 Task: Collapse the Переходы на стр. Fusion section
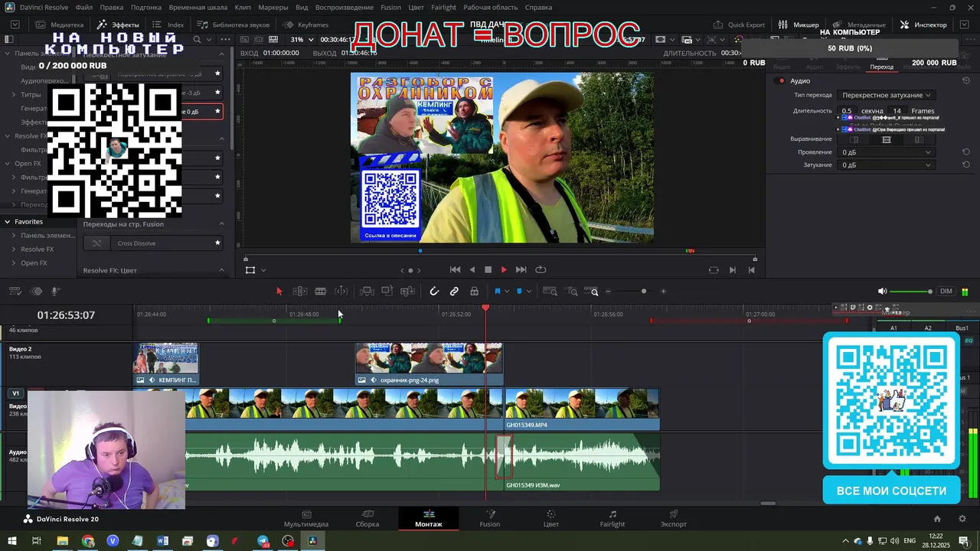(222, 224)
